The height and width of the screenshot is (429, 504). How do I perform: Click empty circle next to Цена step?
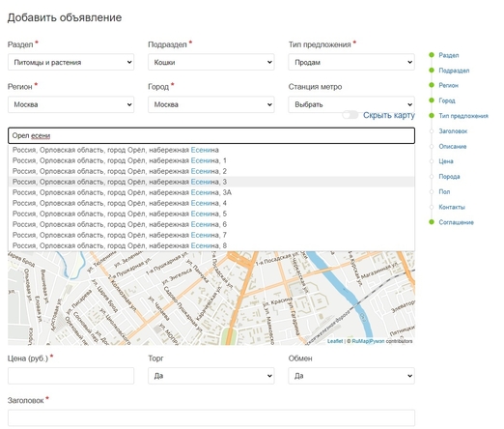tap(432, 161)
